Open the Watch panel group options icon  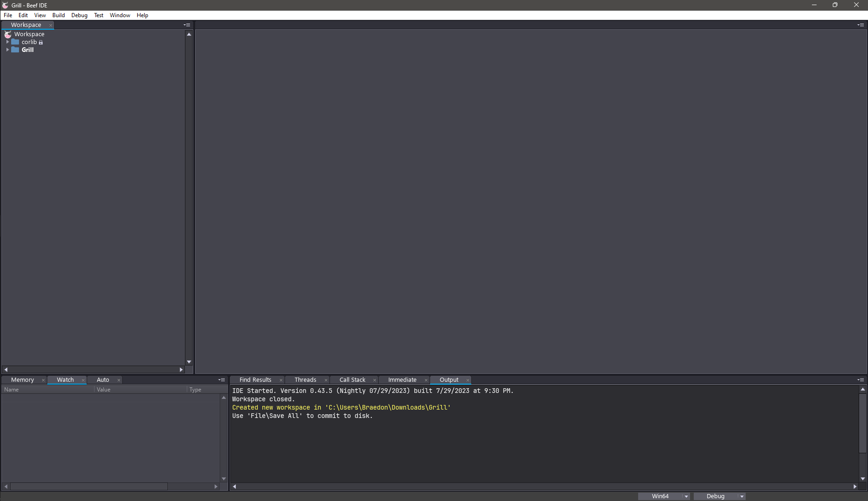222,380
